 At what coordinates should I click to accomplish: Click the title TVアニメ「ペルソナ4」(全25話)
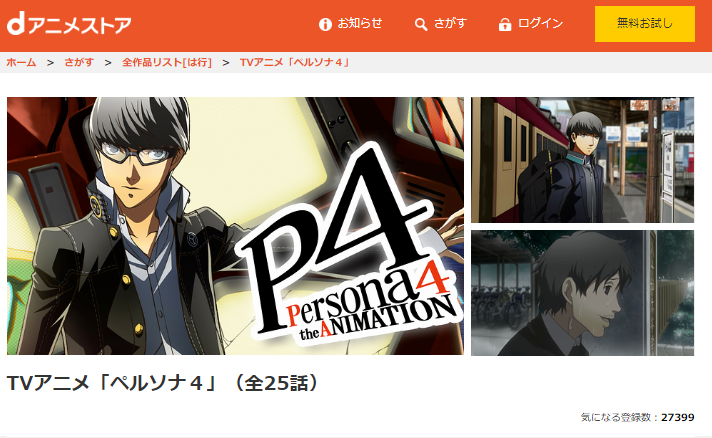tap(163, 383)
